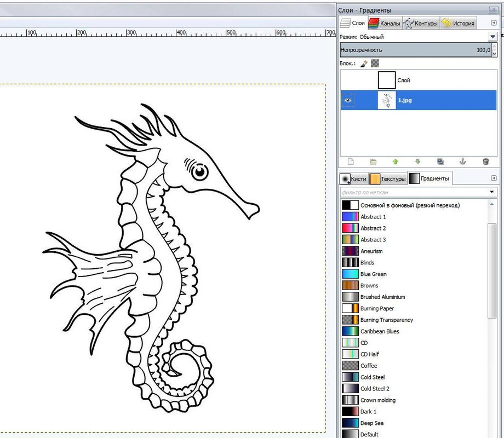Open the Контуры tab
Image resolution: width=504 pixels, height=438 pixels.
(x=421, y=23)
